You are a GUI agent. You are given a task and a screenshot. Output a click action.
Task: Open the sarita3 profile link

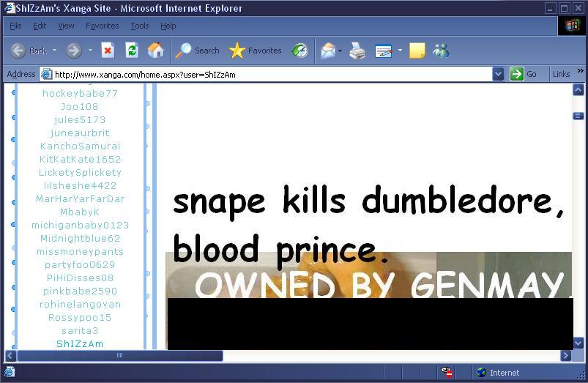click(80, 330)
